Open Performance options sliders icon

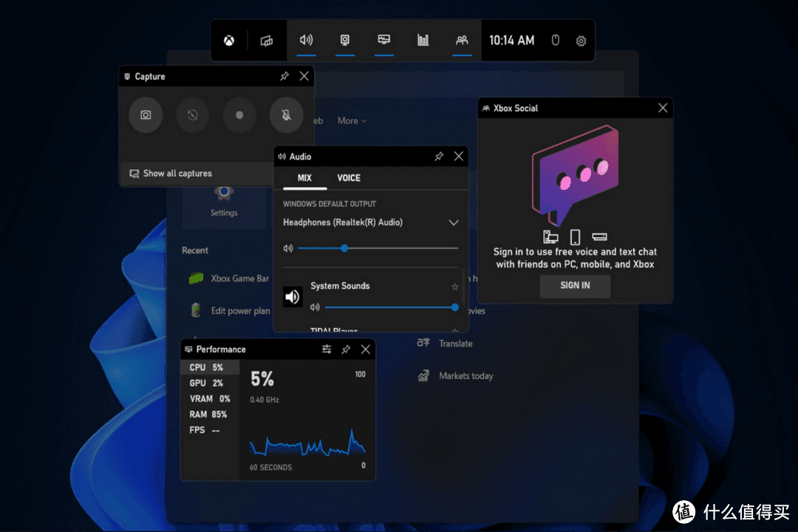tap(327, 349)
